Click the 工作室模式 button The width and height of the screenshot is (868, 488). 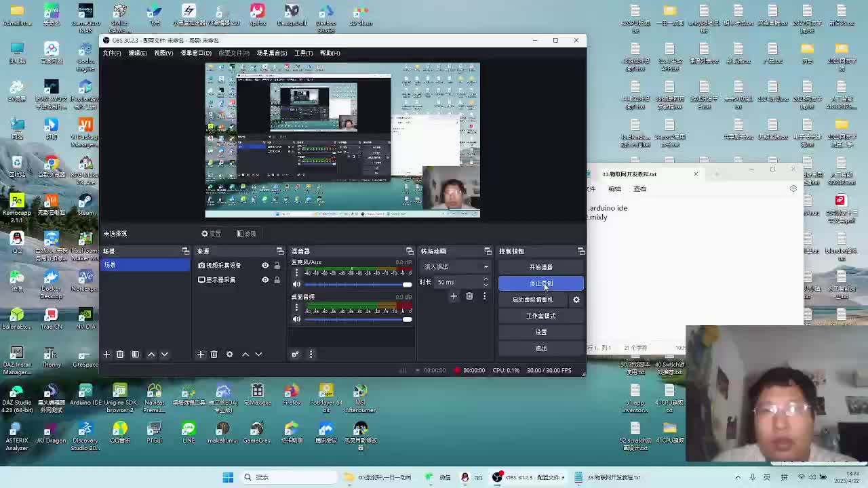click(540, 316)
